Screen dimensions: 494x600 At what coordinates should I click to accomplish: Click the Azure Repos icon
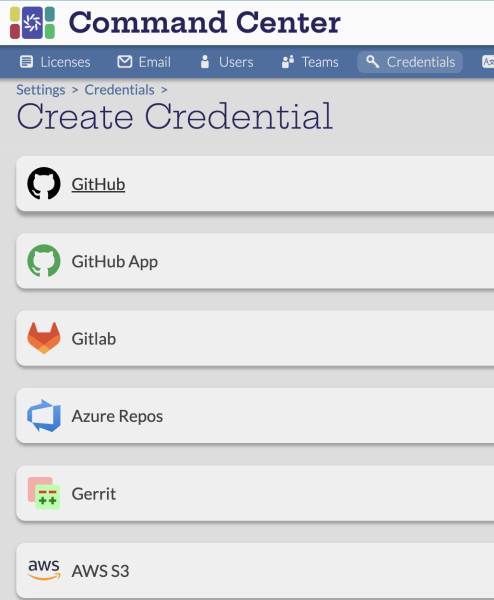(44, 416)
